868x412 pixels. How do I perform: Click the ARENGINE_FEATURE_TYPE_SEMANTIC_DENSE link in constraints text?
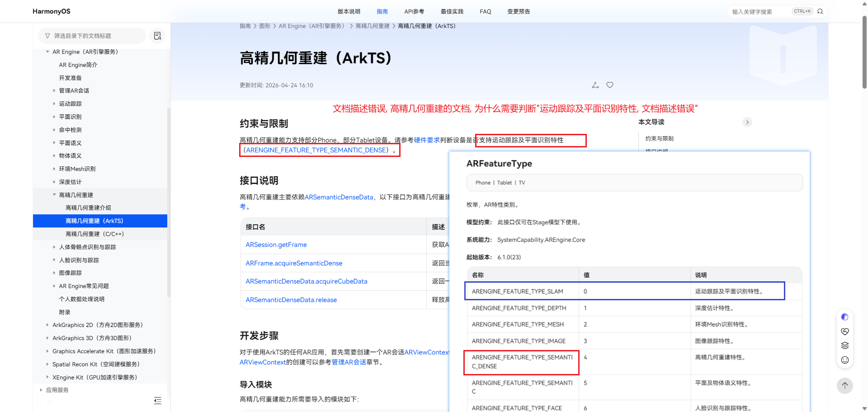(x=317, y=150)
